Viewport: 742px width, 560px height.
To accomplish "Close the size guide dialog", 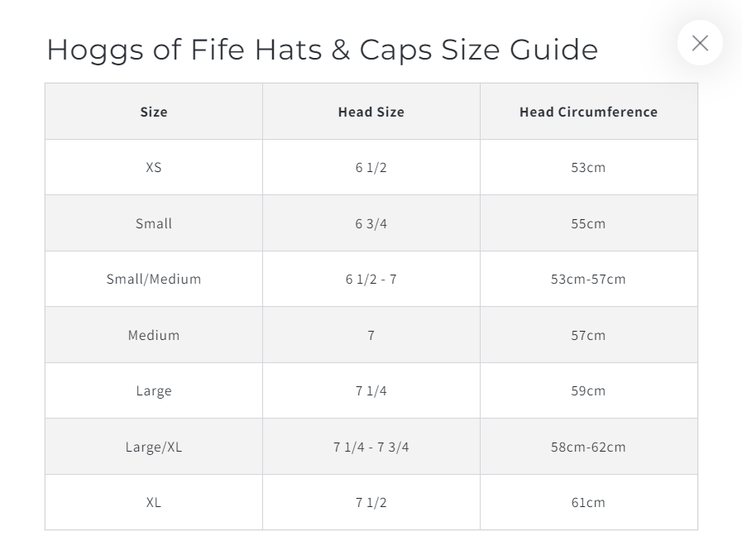I will click(x=700, y=43).
